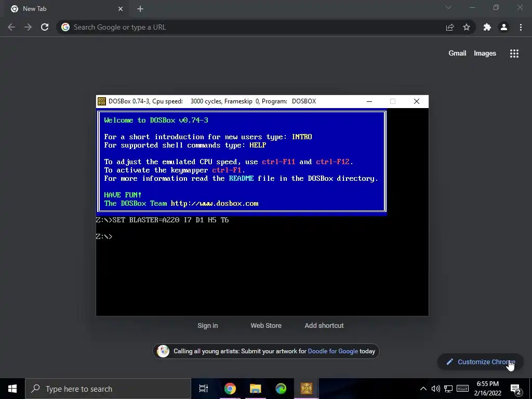
Task: Open the Doodle for Google link
Action: tap(333, 351)
